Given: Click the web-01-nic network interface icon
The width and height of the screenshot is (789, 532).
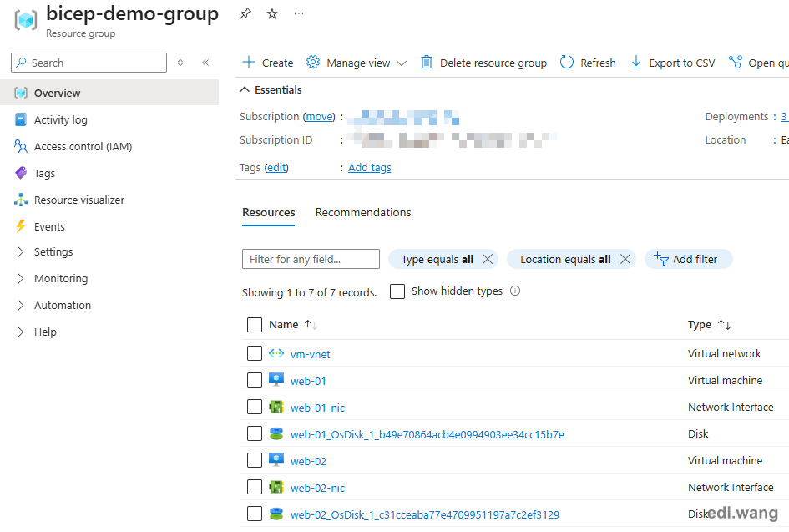Looking at the screenshot, I should click(x=276, y=407).
